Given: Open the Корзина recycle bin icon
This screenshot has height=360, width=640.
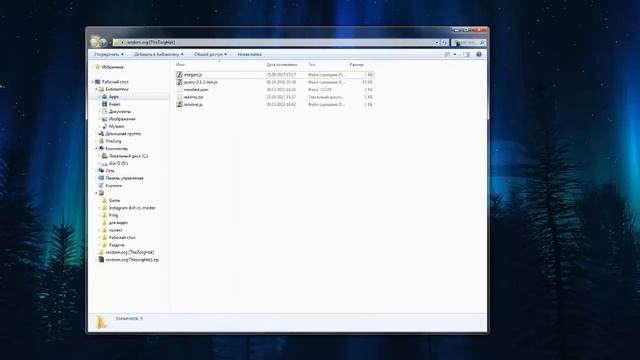Looking at the screenshot, I should (101, 185).
